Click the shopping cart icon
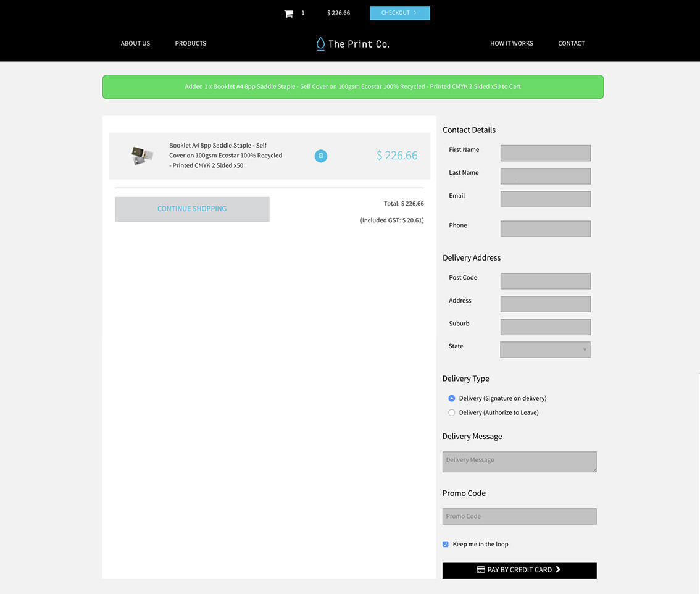 [288, 14]
